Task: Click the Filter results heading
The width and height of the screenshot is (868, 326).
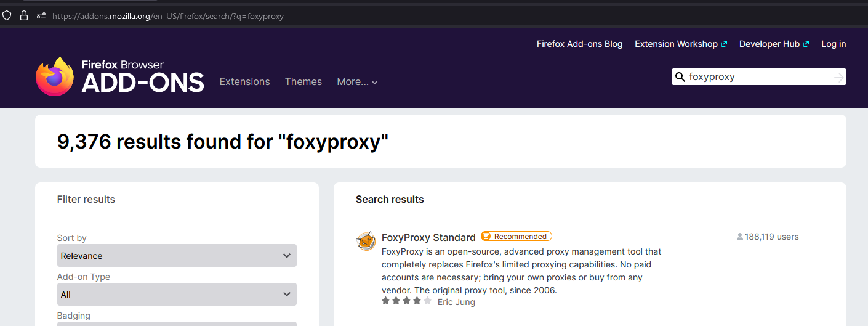Action: tap(86, 199)
